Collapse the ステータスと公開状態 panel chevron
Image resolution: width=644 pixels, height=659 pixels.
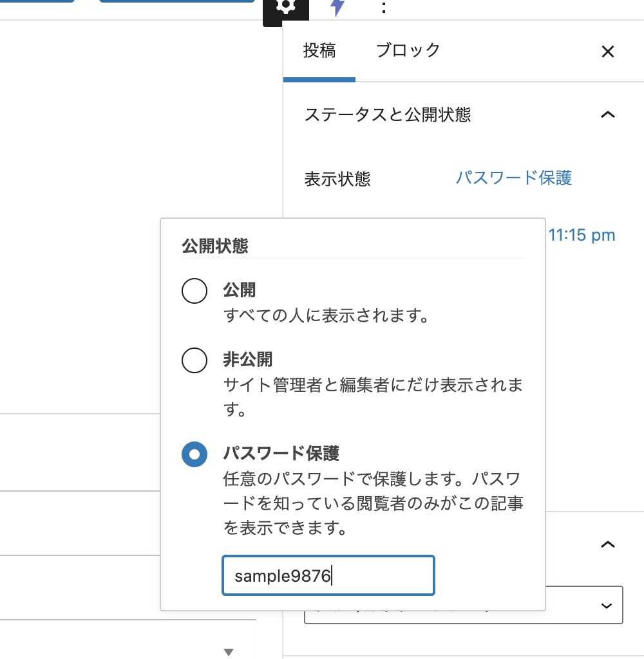607,115
